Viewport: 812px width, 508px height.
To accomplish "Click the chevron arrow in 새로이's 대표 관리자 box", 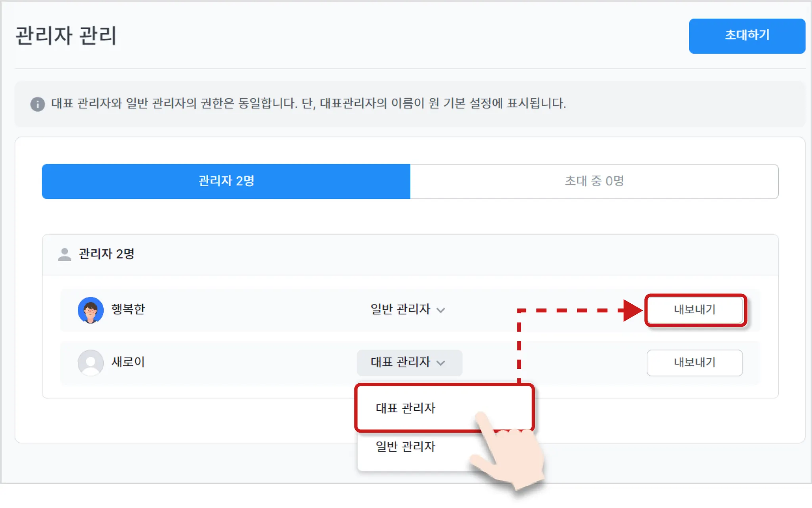I will pyautogui.click(x=440, y=363).
